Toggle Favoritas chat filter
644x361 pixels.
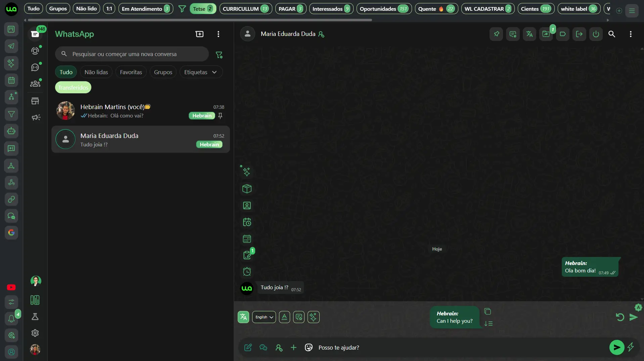point(131,72)
